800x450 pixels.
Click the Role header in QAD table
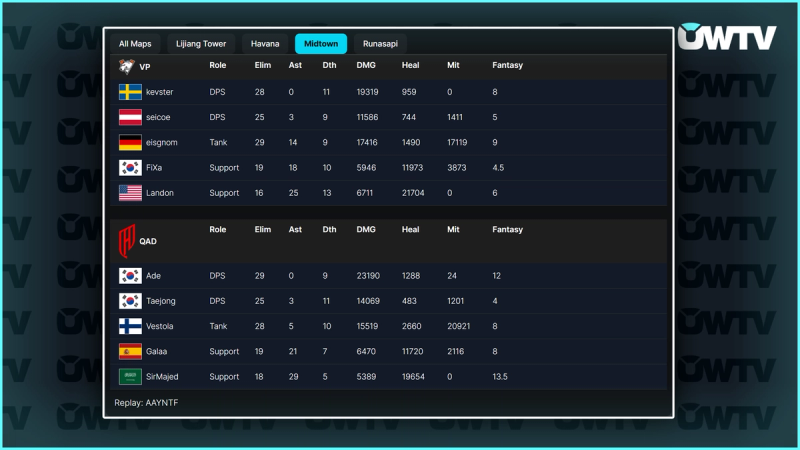[x=217, y=230]
